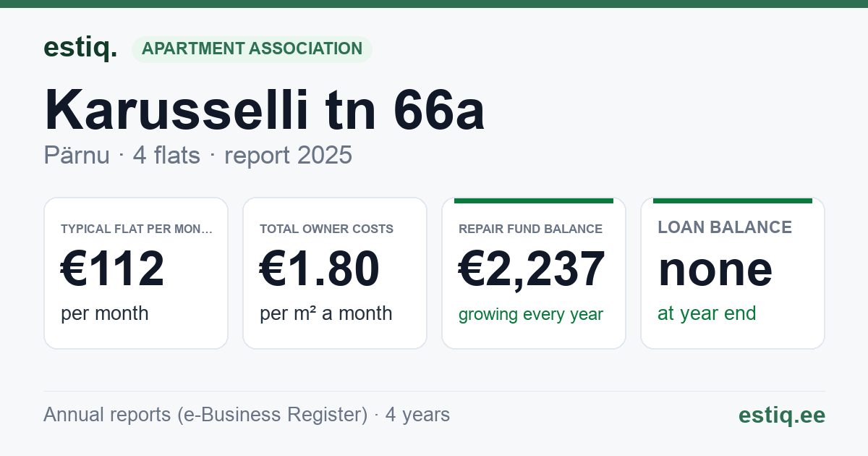Viewport: 868px width, 456px height.
Task: Click the per m² a month text
Action: point(326,313)
